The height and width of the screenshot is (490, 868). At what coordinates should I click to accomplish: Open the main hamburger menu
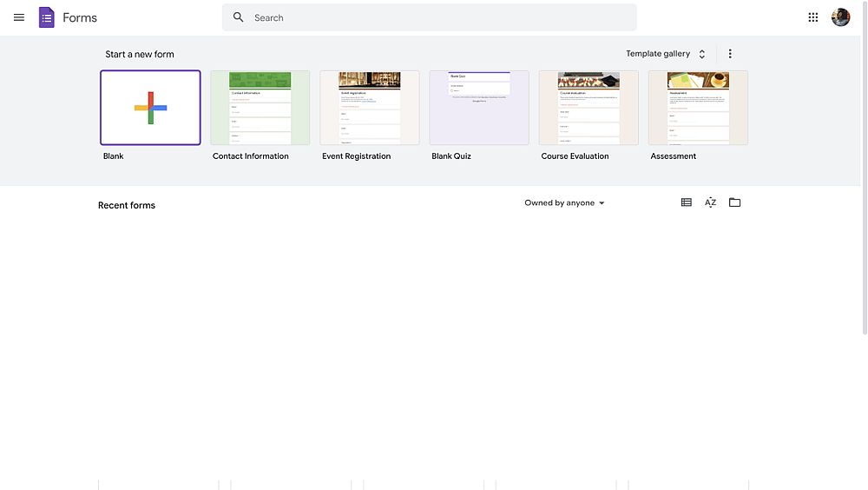coord(19,17)
